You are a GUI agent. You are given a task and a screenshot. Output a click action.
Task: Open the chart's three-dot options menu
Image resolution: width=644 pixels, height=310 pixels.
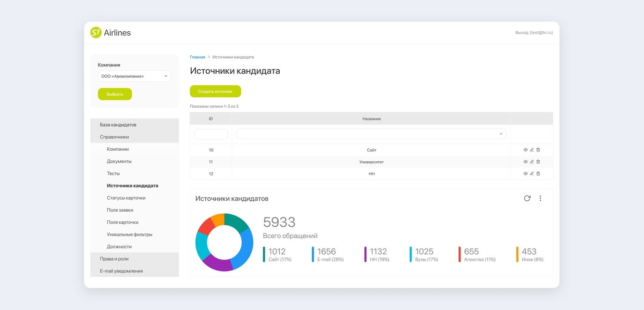(540, 197)
